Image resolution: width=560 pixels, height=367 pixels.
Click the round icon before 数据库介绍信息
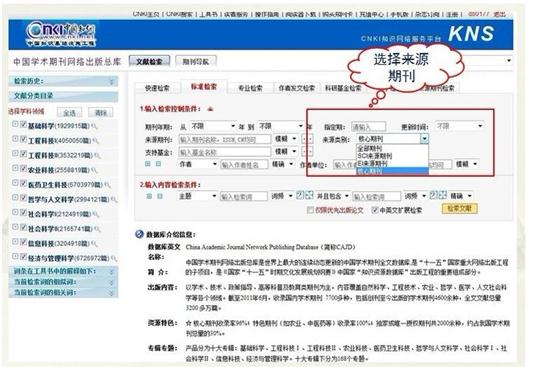click(x=139, y=234)
